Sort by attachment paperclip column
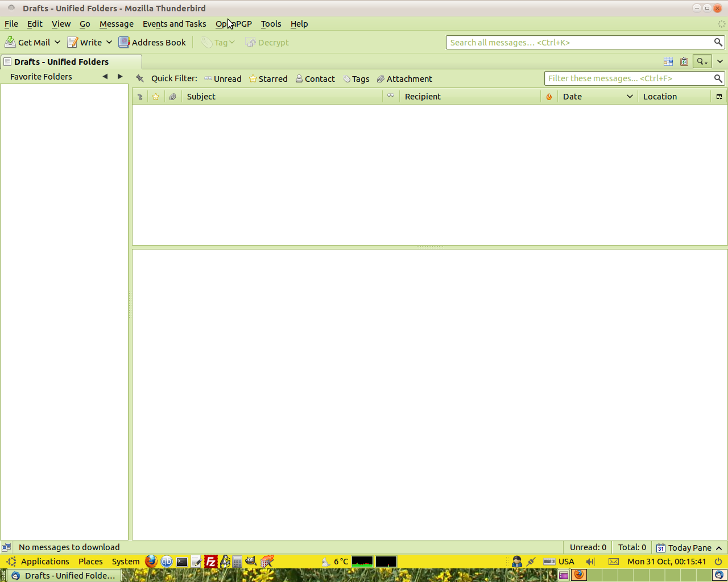728x582 pixels. 172,97
